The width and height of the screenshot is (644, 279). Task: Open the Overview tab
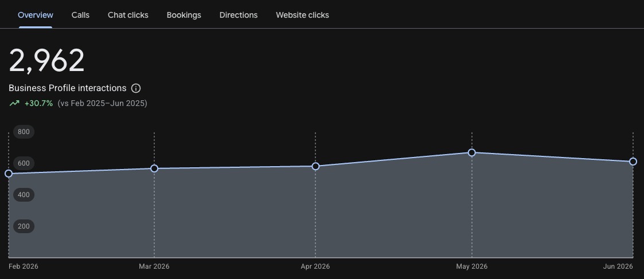36,15
